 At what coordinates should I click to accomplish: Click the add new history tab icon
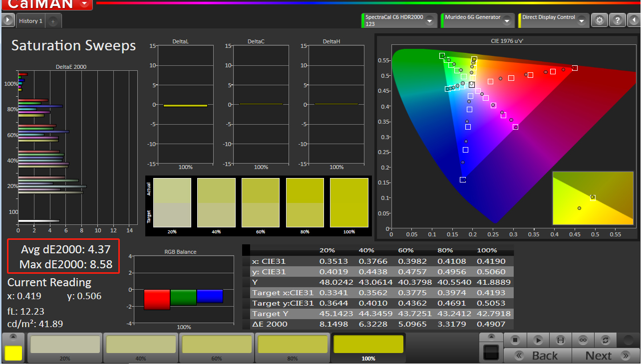[x=53, y=21]
